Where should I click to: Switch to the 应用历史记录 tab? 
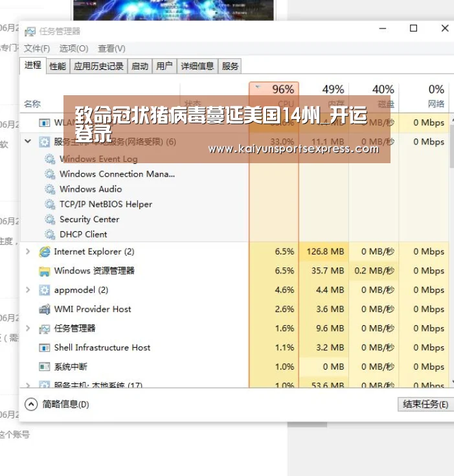coord(98,66)
